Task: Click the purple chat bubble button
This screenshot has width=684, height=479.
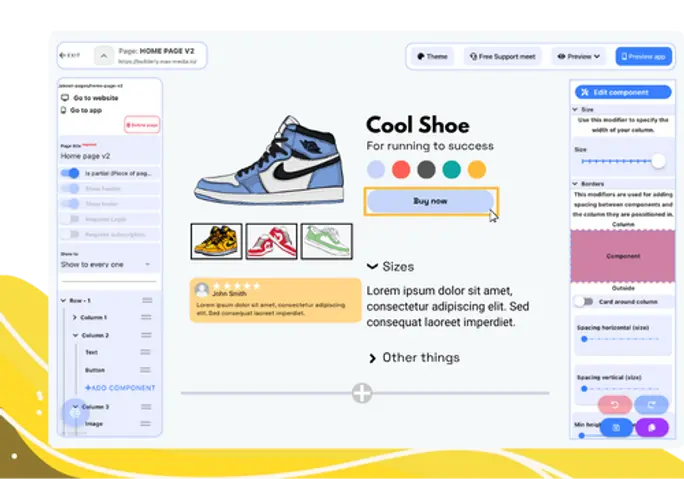Action: (651, 427)
